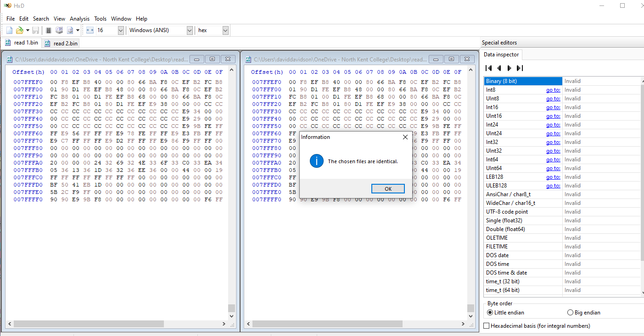The image size is (644, 336).
Task: Go to first byte in Data inspector
Action: coord(489,68)
